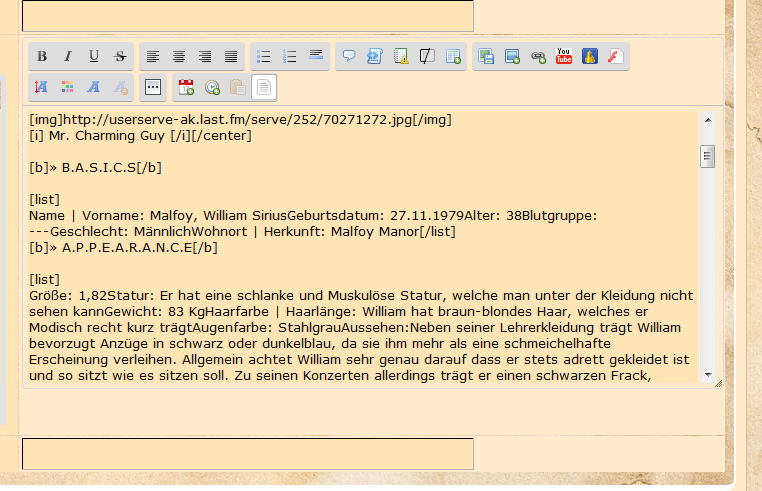The width and height of the screenshot is (762, 491).
Task: Click the input field below the editor
Action: [x=248, y=454]
